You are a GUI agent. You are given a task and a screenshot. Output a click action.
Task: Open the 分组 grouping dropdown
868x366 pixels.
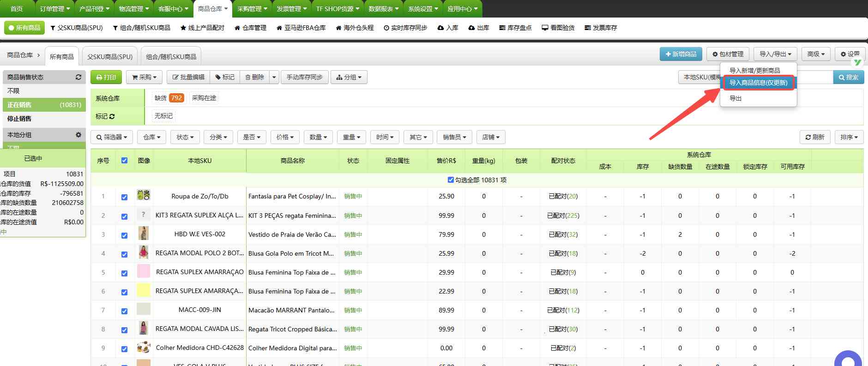pyautogui.click(x=349, y=77)
